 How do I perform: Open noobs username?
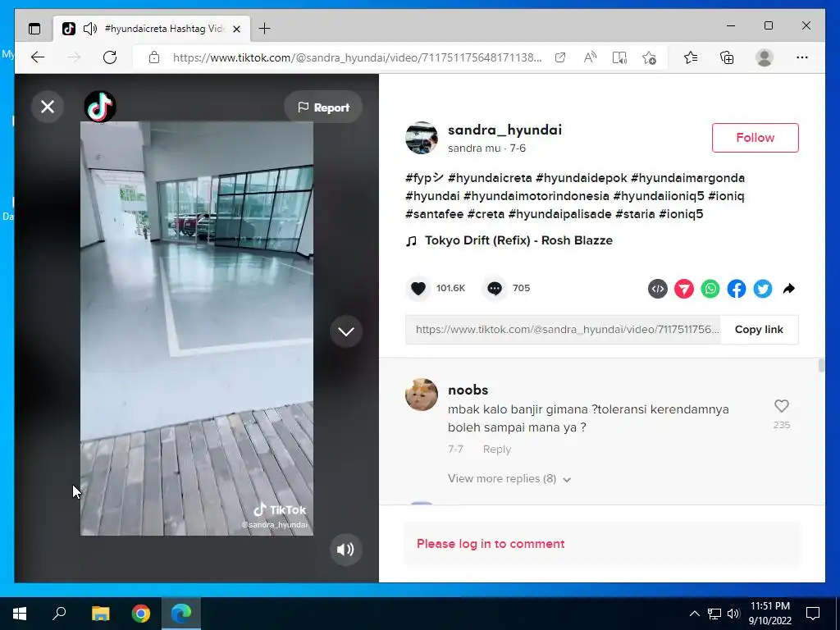click(468, 390)
